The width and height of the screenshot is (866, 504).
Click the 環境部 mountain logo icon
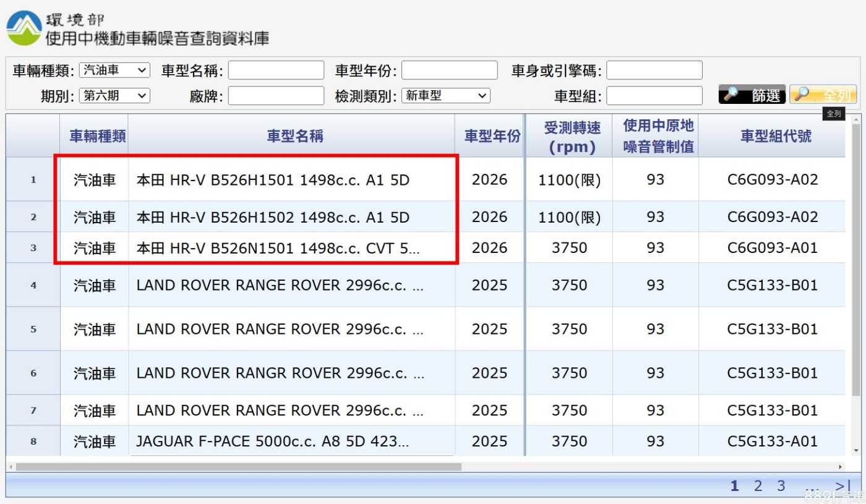24,28
